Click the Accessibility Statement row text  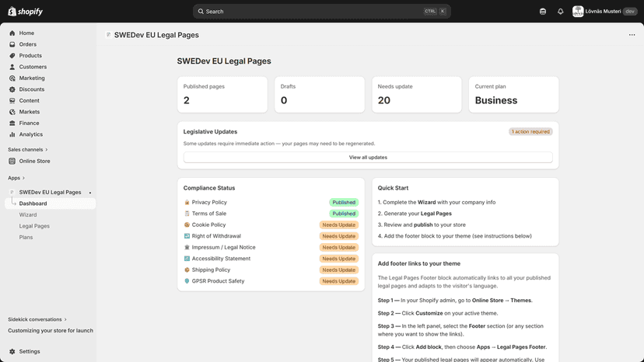[221, 259]
